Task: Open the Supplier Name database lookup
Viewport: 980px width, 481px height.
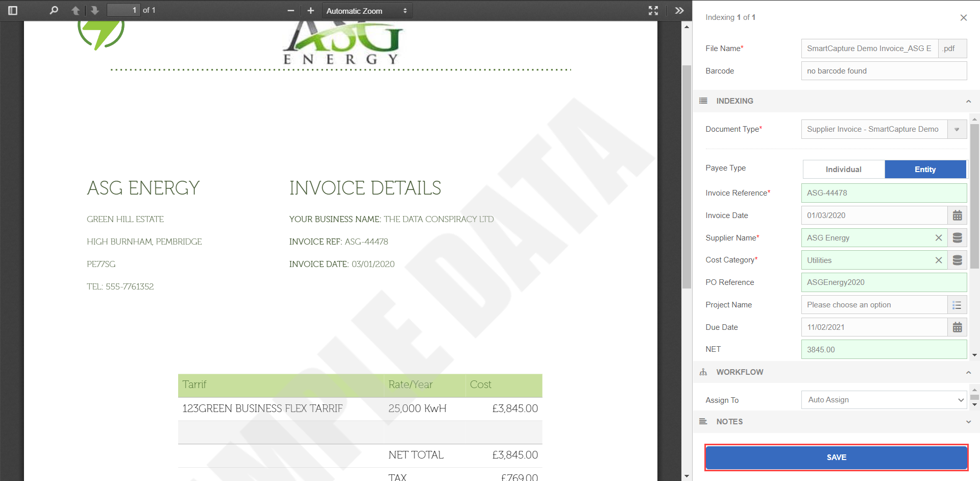Action: [x=958, y=238]
